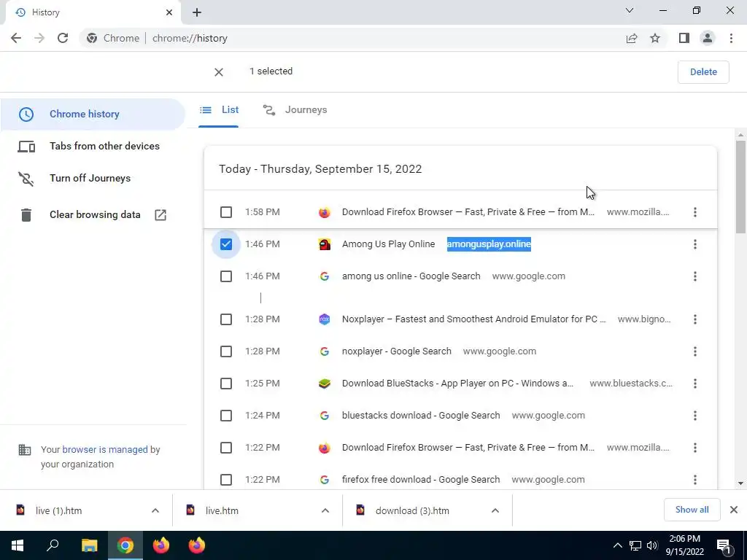Click the Among Us favicon in history row
747x560 pixels.
tap(325, 244)
